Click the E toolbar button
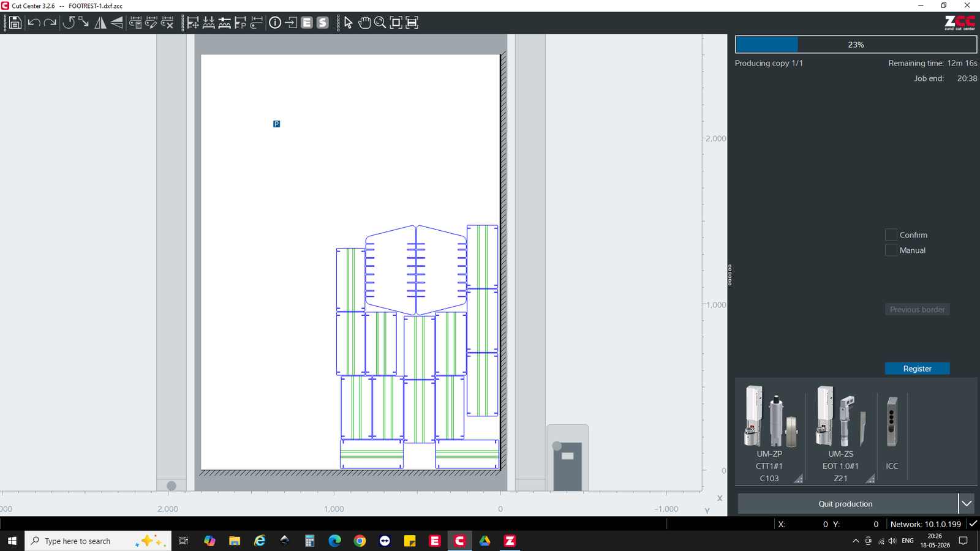This screenshot has width=980, height=551. pyautogui.click(x=307, y=23)
